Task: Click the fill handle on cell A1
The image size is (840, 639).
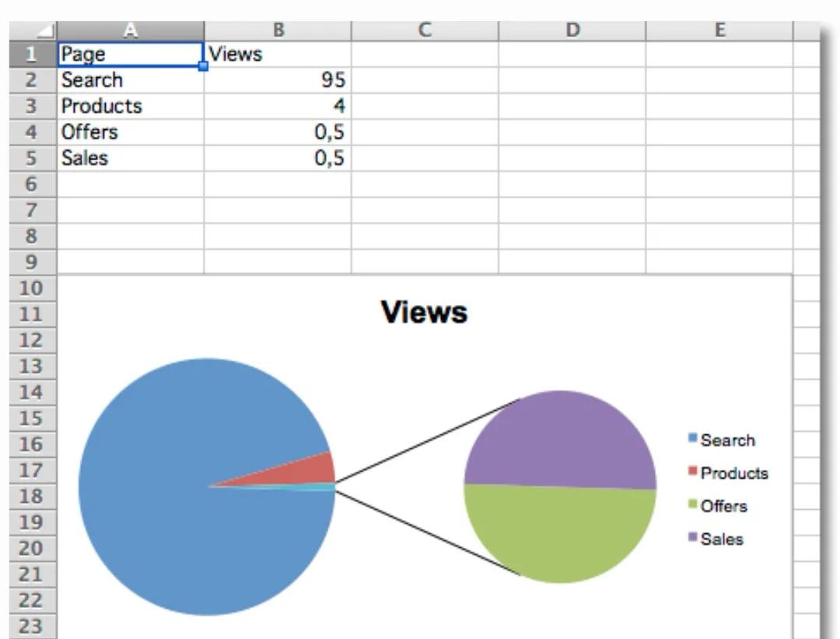Action: [203, 66]
